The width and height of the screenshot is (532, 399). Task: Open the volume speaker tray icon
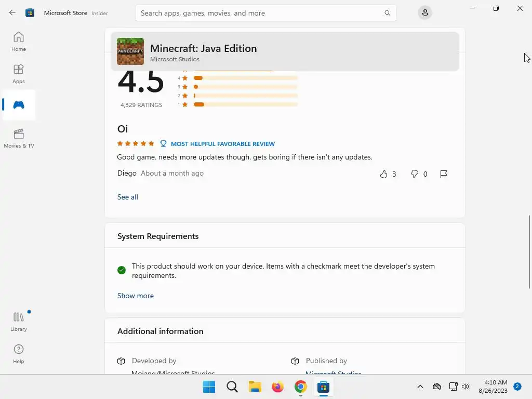465,387
